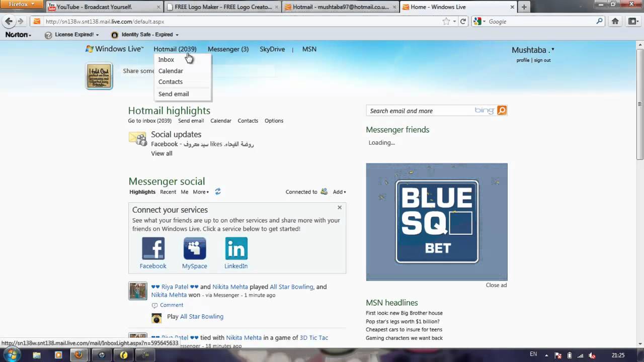This screenshot has height=362, width=644.
Task: Open the Firefox menu button
Action: coord(22,5)
